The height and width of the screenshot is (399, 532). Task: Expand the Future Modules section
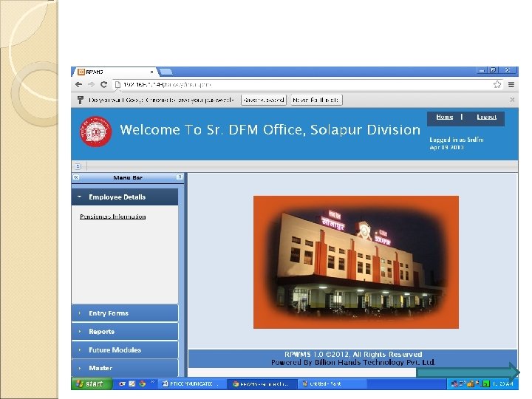coord(125,349)
